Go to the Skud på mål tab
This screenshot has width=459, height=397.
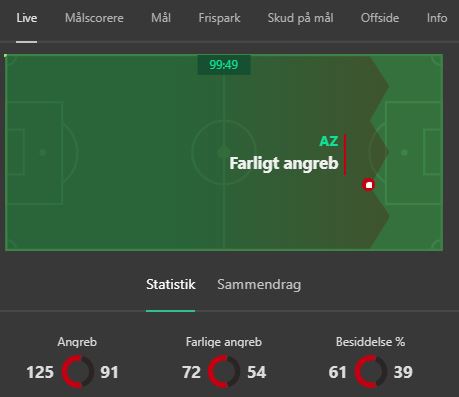coord(300,18)
